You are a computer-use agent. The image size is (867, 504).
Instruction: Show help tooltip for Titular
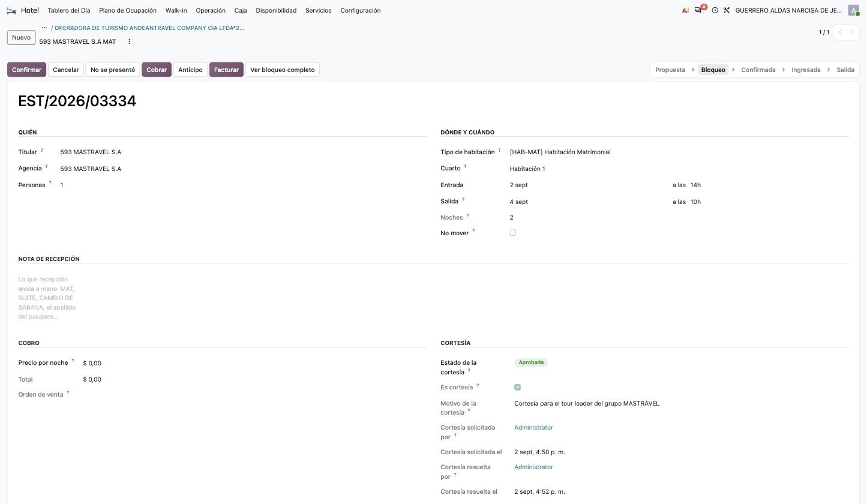[42, 150]
